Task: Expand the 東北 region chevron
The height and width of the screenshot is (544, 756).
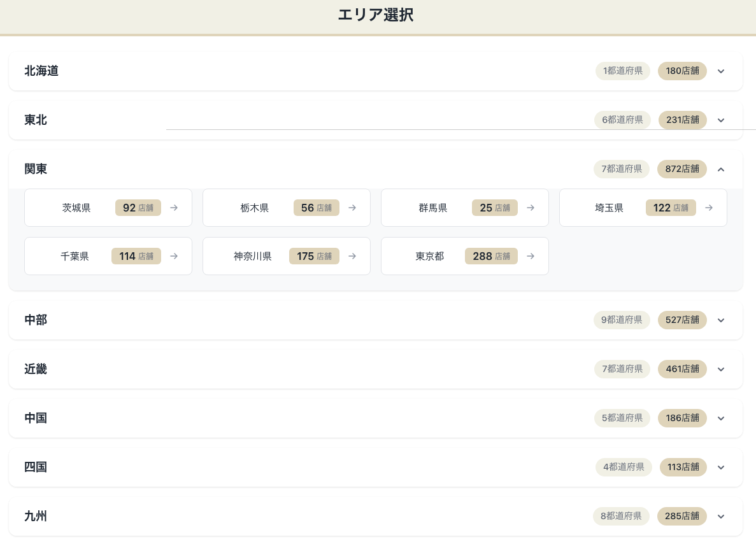Action: pyautogui.click(x=721, y=120)
